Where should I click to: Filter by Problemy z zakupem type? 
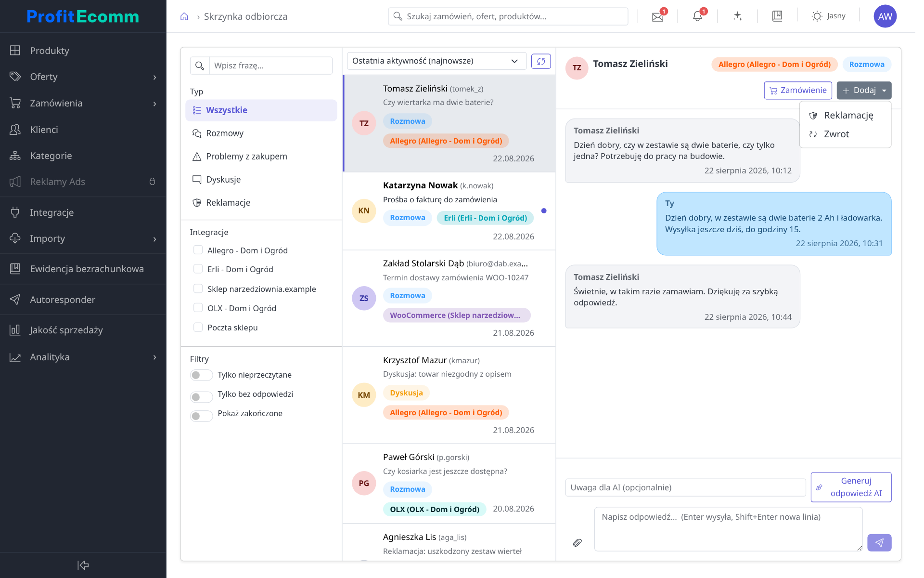[x=261, y=157]
